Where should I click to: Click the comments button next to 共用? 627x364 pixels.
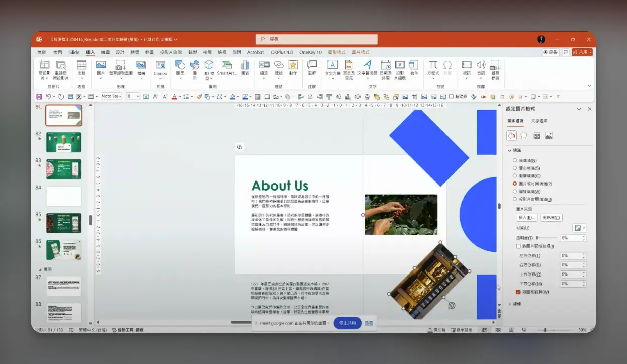[566, 52]
